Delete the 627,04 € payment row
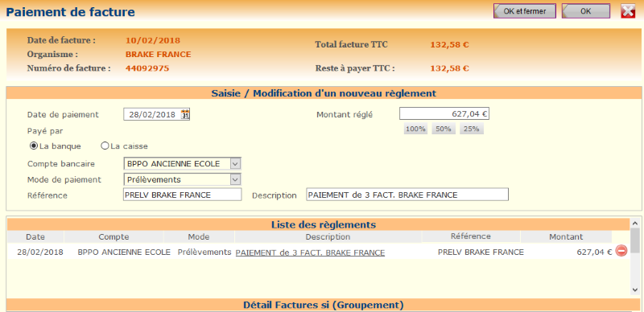 (x=621, y=251)
